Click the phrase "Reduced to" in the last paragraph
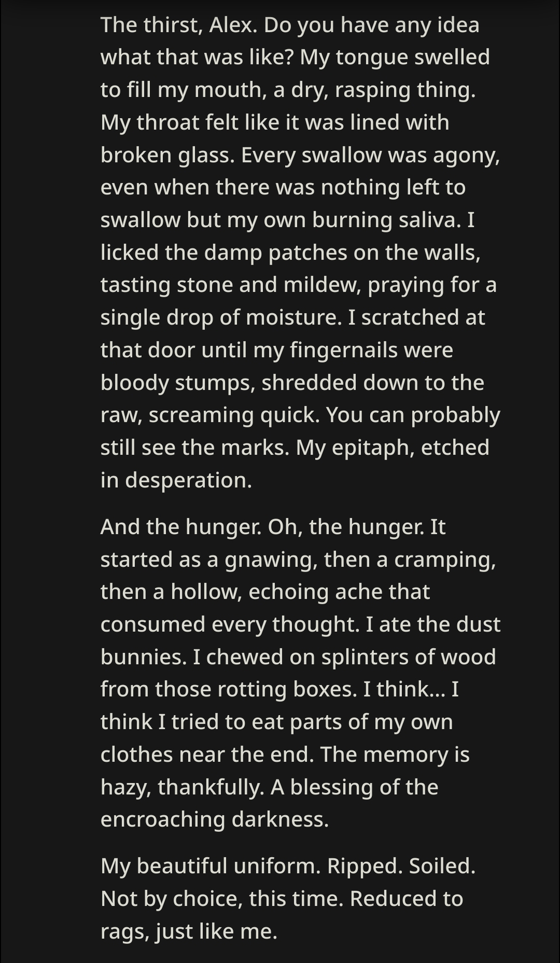Screen dimensions: 560x963 pyautogui.click(x=406, y=899)
